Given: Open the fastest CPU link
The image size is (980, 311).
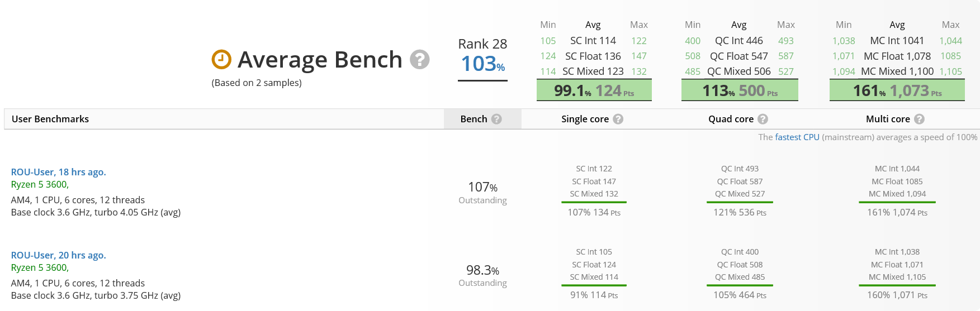Looking at the screenshot, I should [x=797, y=137].
